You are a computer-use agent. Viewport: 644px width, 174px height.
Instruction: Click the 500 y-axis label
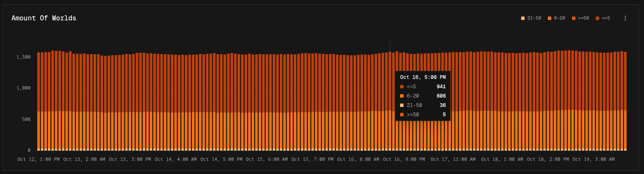(26, 119)
